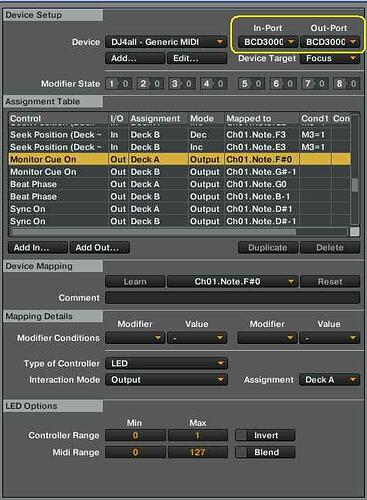Image resolution: width=367 pixels, height=500 pixels.
Task: Sort by the Mapped to column header
Action: [262, 118]
